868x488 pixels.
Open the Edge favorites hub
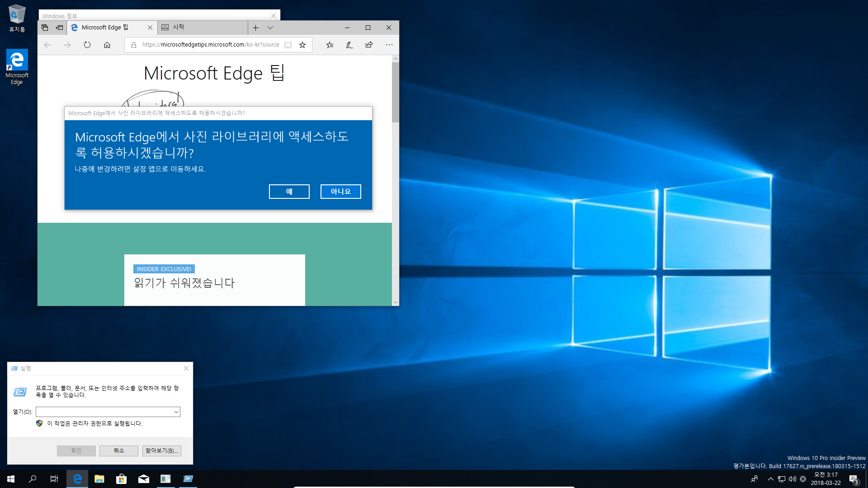(330, 45)
